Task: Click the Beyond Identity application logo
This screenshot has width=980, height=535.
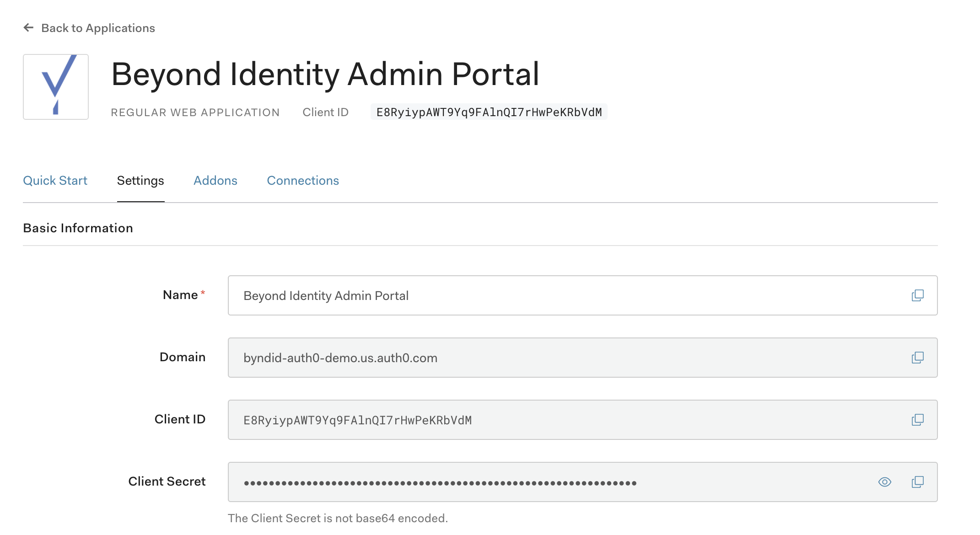Action: click(56, 86)
